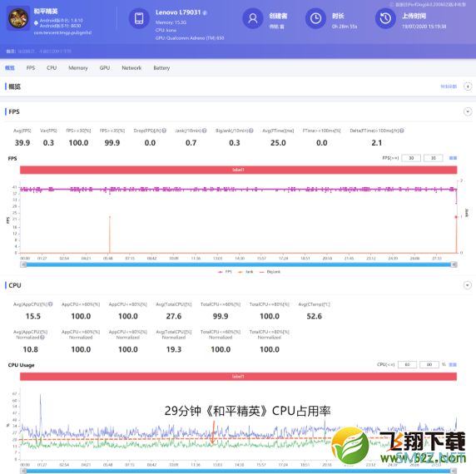Edit the CPU threshold field showing 80
This screenshot has width=476, height=474.
click(429, 364)
